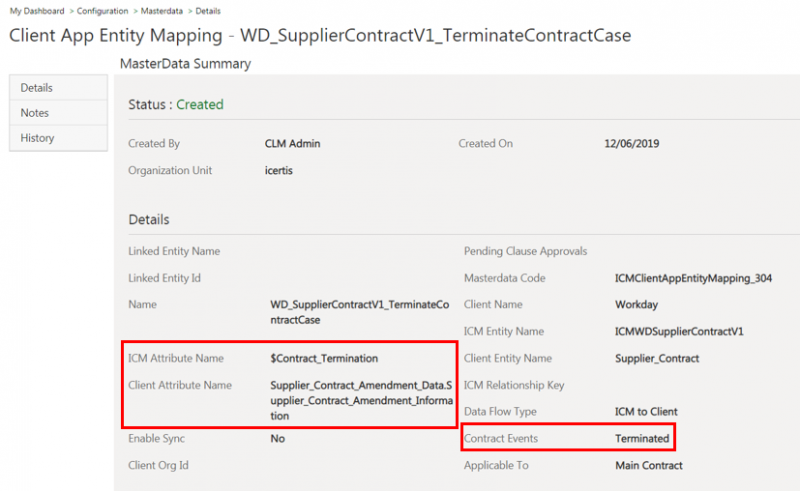
Task: Click the Client App Entity Mapping page title
Action: pyautogui.click(x=320, y=36)
